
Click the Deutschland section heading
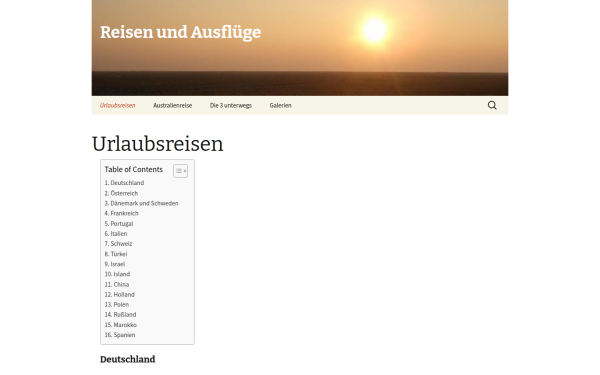[x=127, y=359]
